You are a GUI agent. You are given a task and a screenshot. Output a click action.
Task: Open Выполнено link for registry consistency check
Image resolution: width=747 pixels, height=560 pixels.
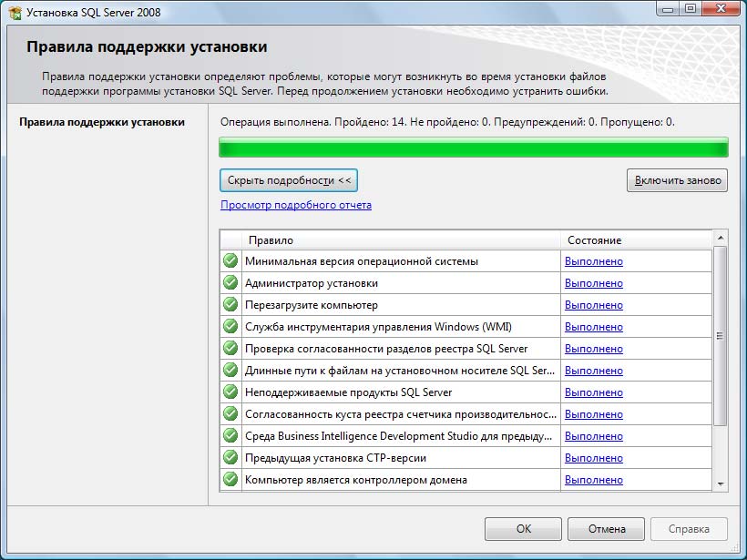593,349
